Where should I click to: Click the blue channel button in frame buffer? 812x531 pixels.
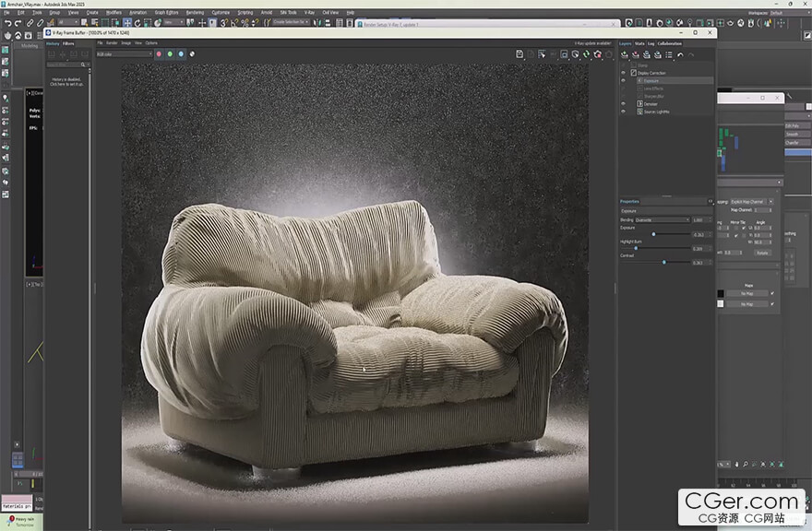point(181,54)
